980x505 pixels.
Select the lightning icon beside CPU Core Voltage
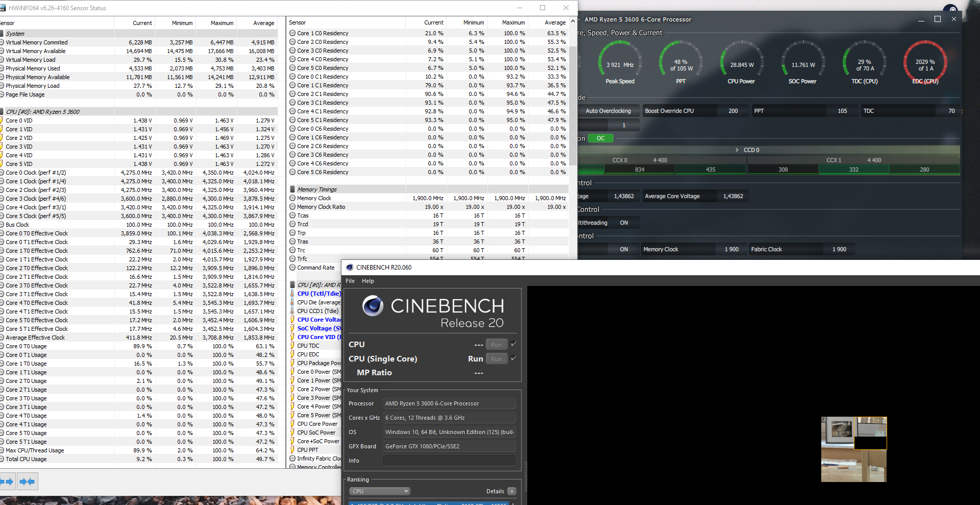pyautogui.click(x=292, y=320)
